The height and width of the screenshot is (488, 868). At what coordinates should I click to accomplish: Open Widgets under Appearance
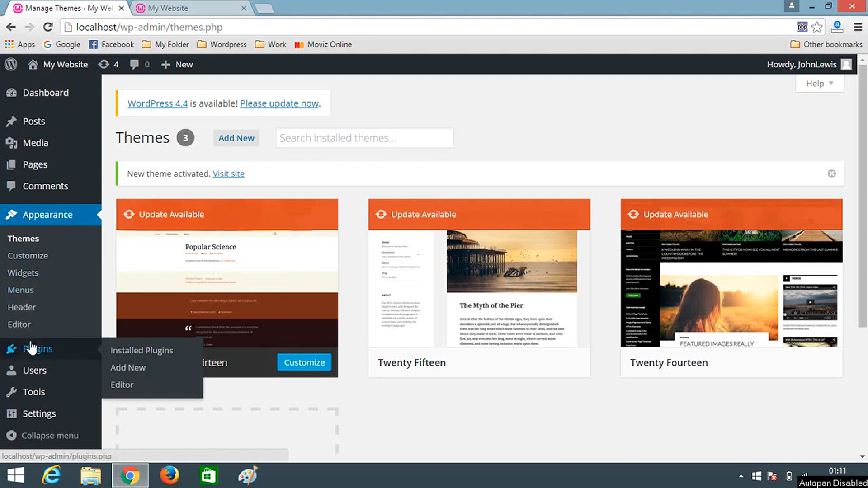coord(23,273)
